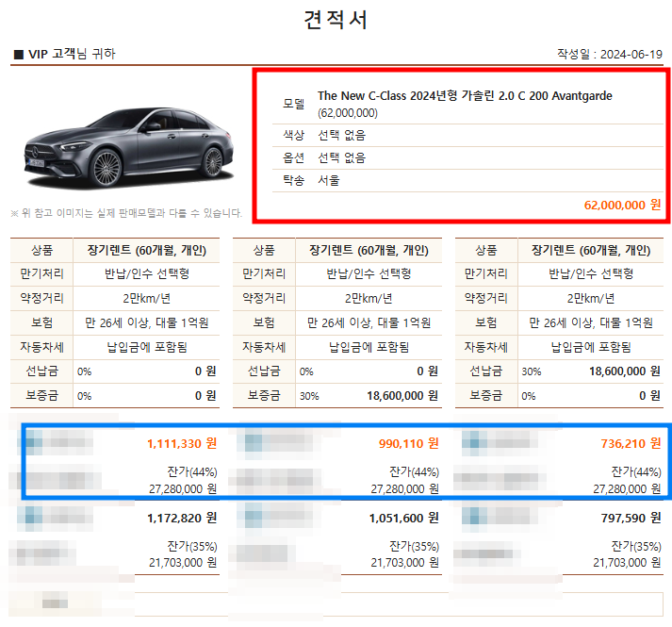The height and width of the screenshot is (627, 672).
Task: Click the 모델 row label
Action: [x=293, y=104]
